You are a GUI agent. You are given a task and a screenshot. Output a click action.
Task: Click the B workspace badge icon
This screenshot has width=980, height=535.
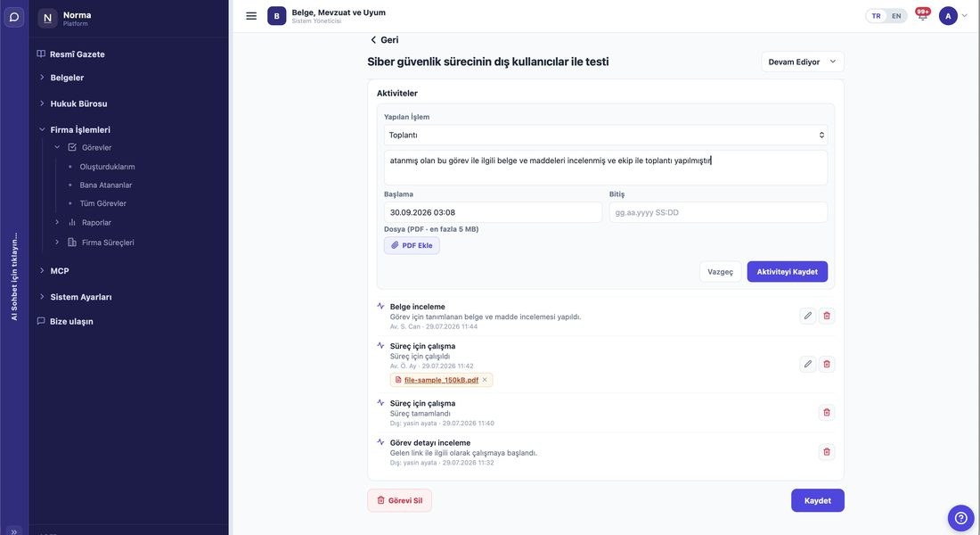point(277,16)
